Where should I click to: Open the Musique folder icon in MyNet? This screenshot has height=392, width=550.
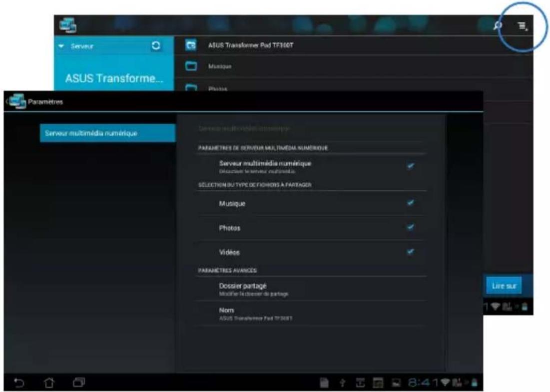pos(191,66)
